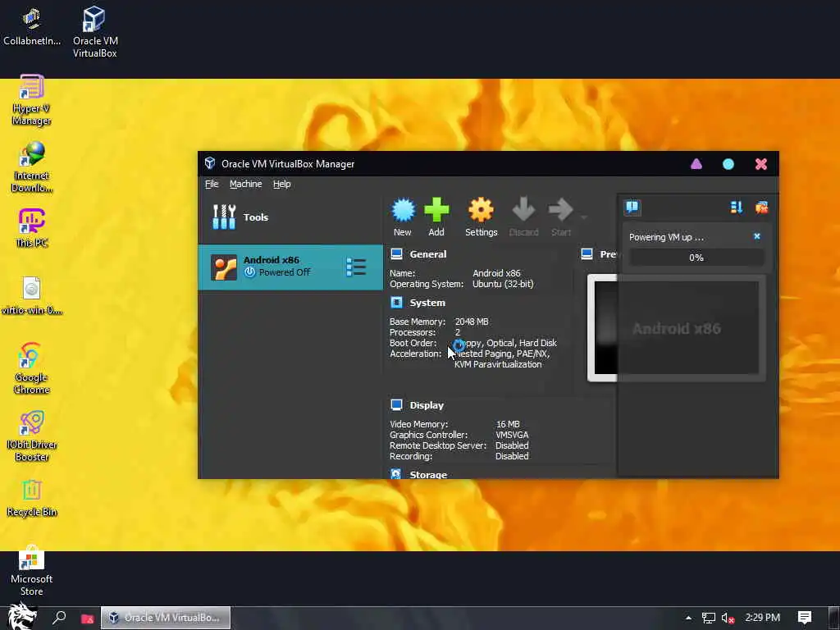Open the Machine menu
The height and width of the screenshot is (630, 840).
tap(245, 184)
